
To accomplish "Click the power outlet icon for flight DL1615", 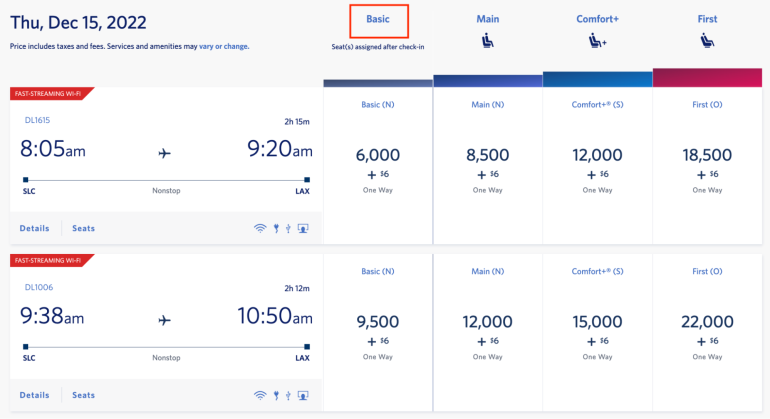I will tap(275, 228).
